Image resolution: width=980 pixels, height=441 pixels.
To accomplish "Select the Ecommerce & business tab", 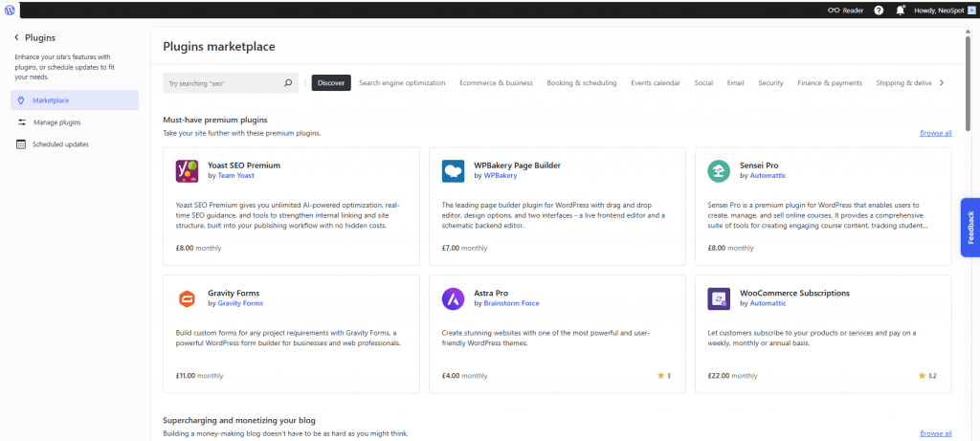I will point(496,83).
